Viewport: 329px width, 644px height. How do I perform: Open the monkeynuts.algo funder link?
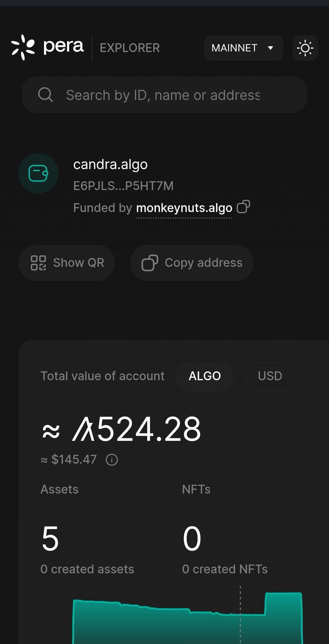184,208
